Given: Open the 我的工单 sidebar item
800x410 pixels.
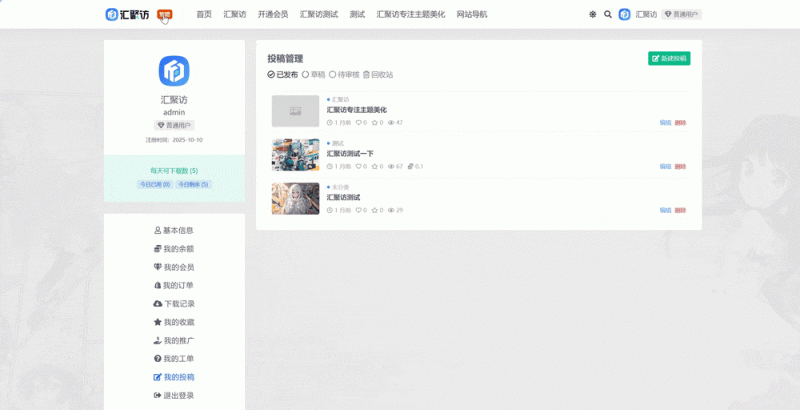Looking at the screenshot, I should pyautogui.click(x=174, y=359).
